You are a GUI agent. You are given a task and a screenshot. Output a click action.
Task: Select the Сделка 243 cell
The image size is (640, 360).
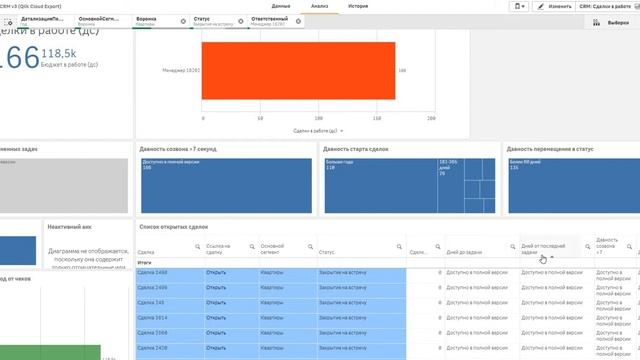(170, 306)
